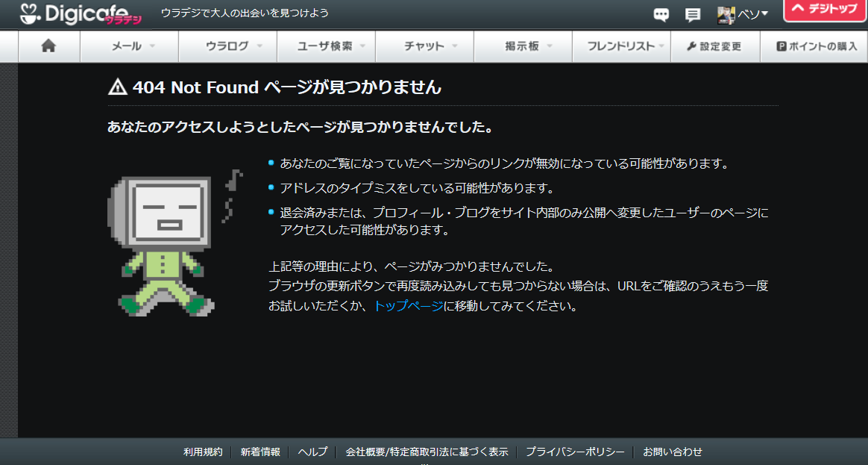Expand the ペソ user dropdown

point(753,14)
